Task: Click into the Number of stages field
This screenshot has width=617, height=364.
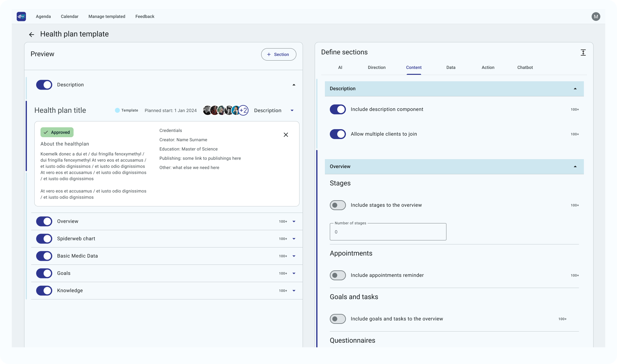Action: coord(388,232)
